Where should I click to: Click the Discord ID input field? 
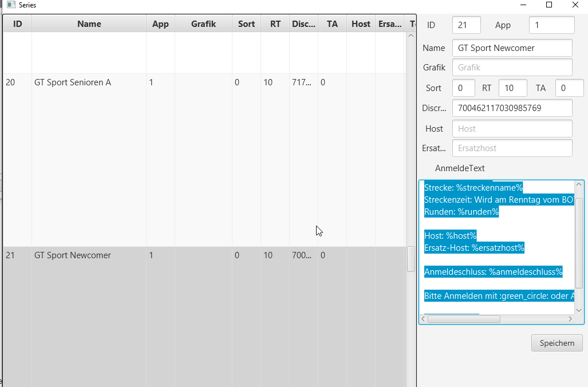click(x=512, y=108)
